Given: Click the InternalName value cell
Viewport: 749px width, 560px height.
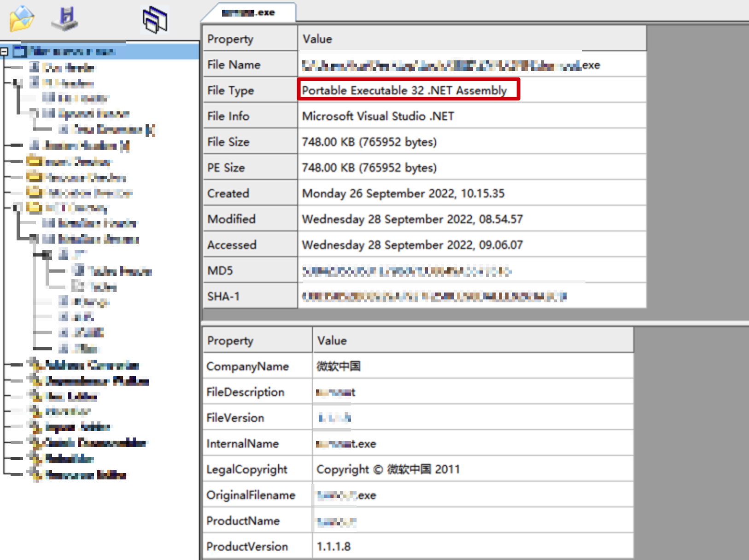Looking at the screenshot, I should (x=473, y=443).
